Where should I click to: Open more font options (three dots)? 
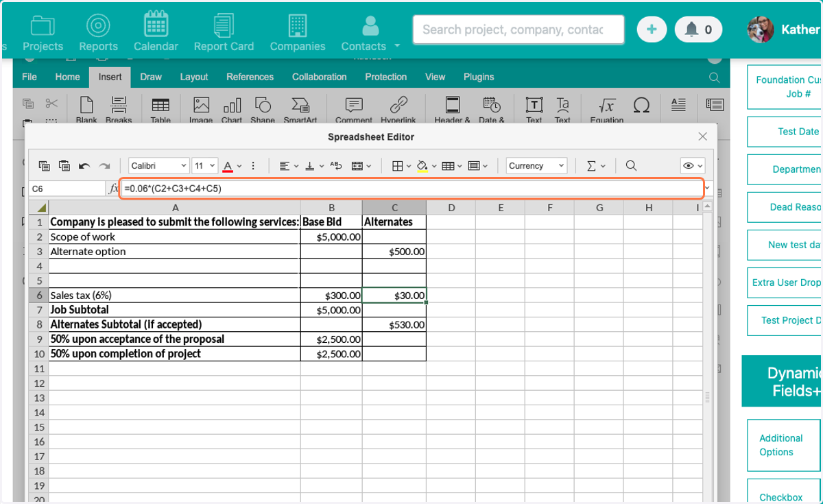(253, 166)
